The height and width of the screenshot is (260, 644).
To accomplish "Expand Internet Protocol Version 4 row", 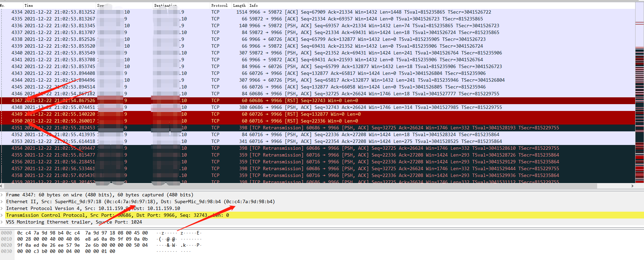I will (x=2, y=209).
